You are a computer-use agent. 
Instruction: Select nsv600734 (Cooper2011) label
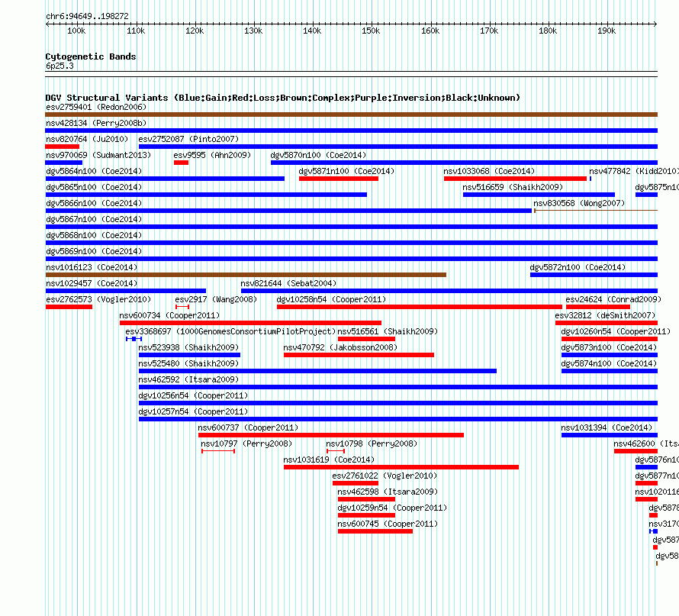click(169, 315)
